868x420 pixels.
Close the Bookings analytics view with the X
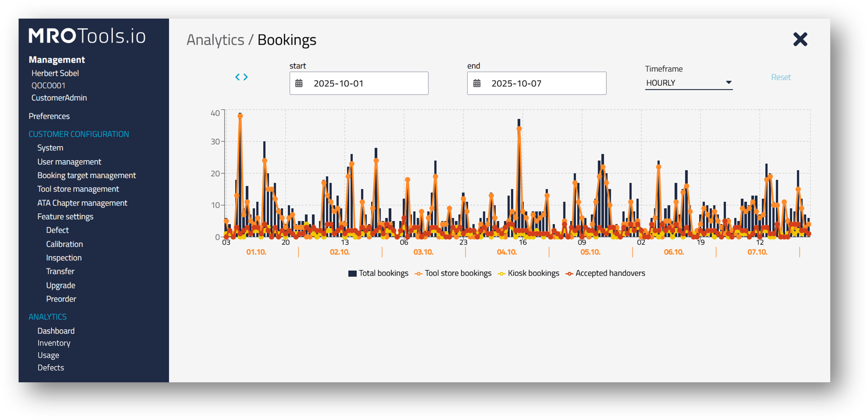click(800, 39)
